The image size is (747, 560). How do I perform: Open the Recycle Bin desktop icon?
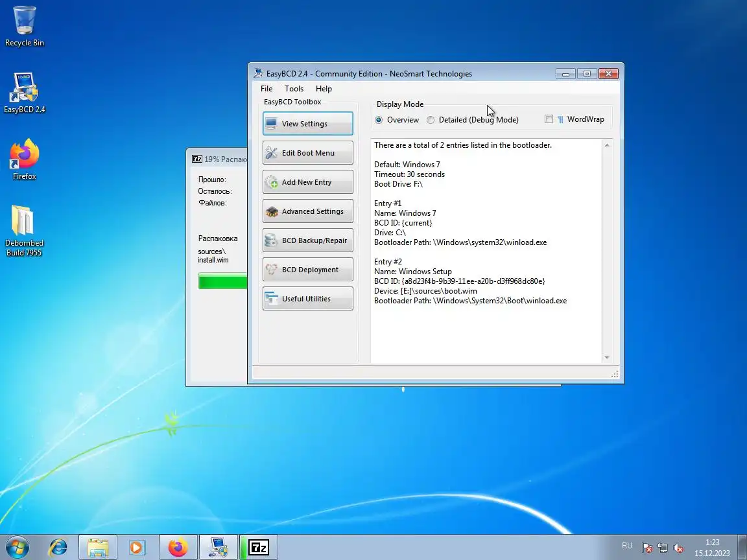[x=24, y=26]
